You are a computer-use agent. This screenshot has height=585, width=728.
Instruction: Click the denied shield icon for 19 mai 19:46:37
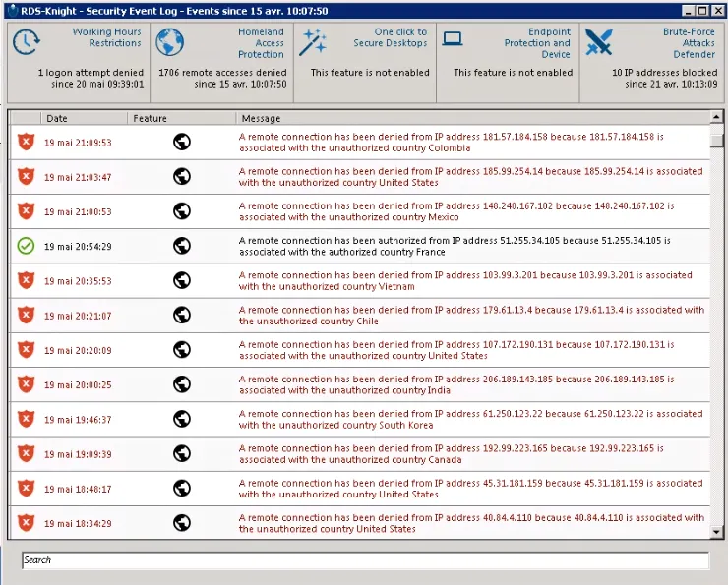(x=26, y=419)
